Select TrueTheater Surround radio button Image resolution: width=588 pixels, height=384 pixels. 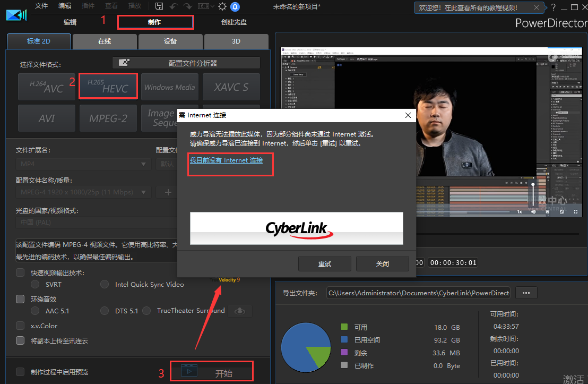(146, 311)
